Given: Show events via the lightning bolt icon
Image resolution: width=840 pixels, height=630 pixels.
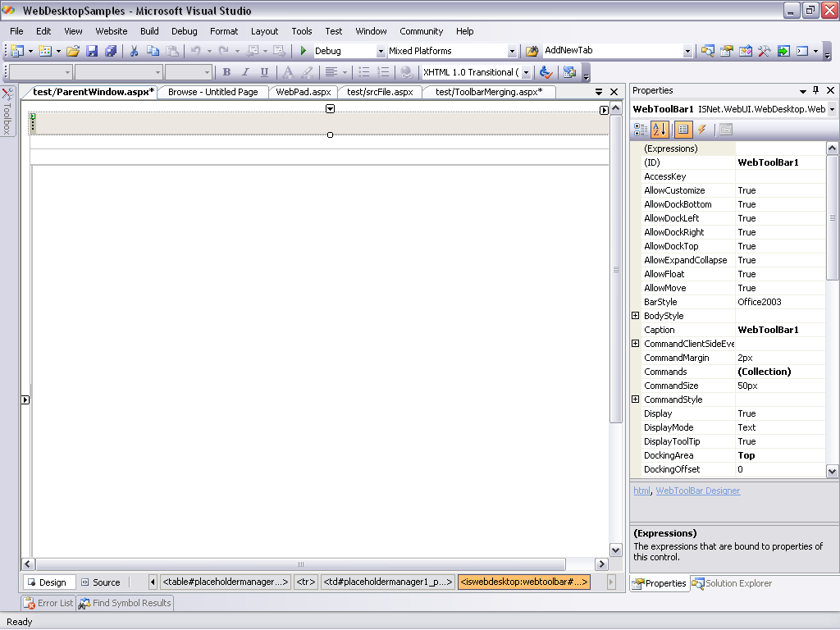Looking at the screenshot, I should click(x=702, y=130).
